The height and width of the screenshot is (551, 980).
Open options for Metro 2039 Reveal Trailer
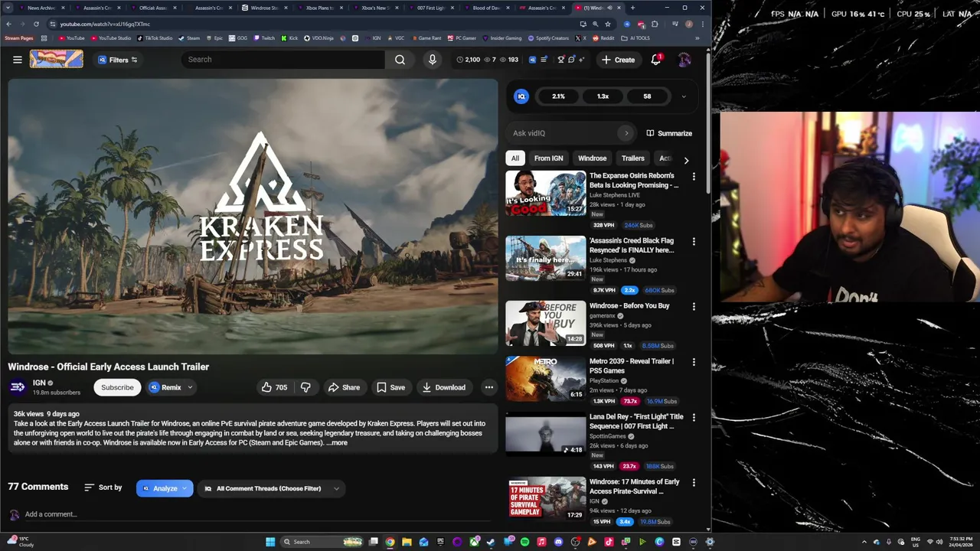pos(694,362)
